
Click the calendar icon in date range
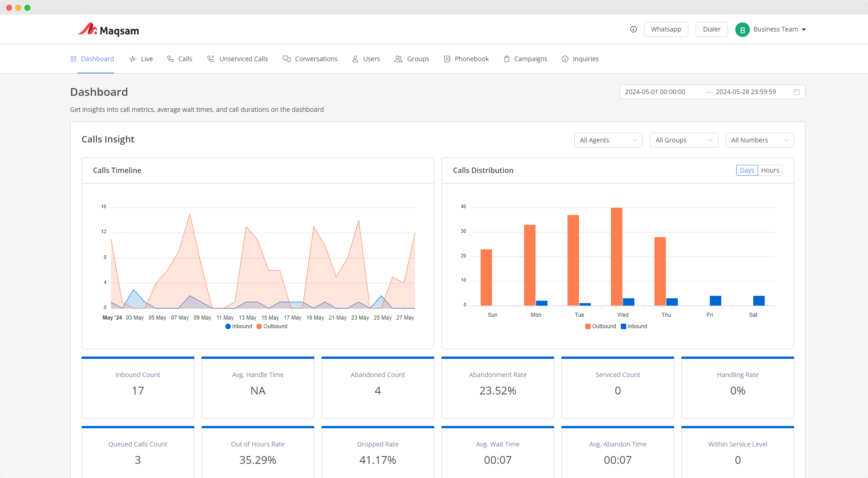[x=796, y=92]
